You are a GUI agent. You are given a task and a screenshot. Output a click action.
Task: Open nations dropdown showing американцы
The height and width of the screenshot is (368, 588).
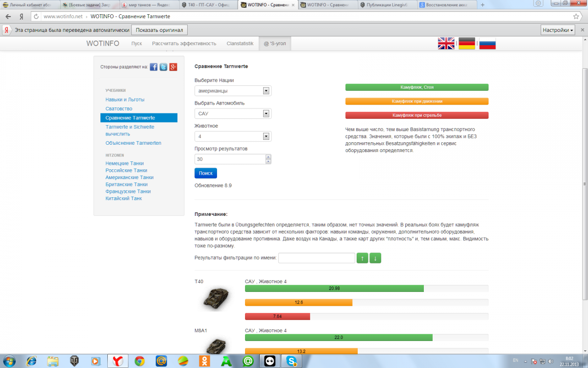(x=233, y=91)
